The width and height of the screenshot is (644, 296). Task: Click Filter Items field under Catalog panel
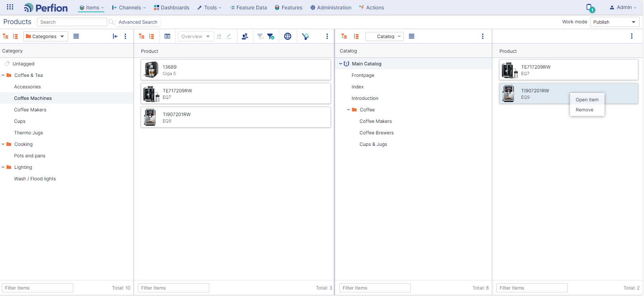375,288
